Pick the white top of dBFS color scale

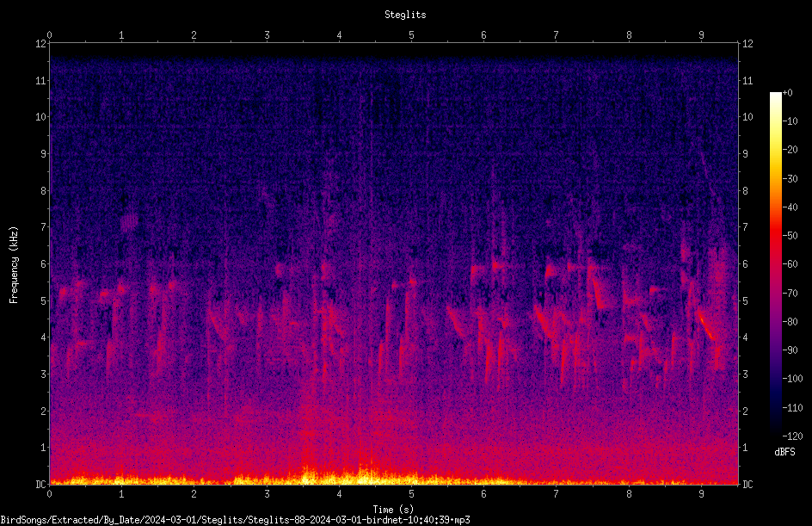[x=775, y=94]
